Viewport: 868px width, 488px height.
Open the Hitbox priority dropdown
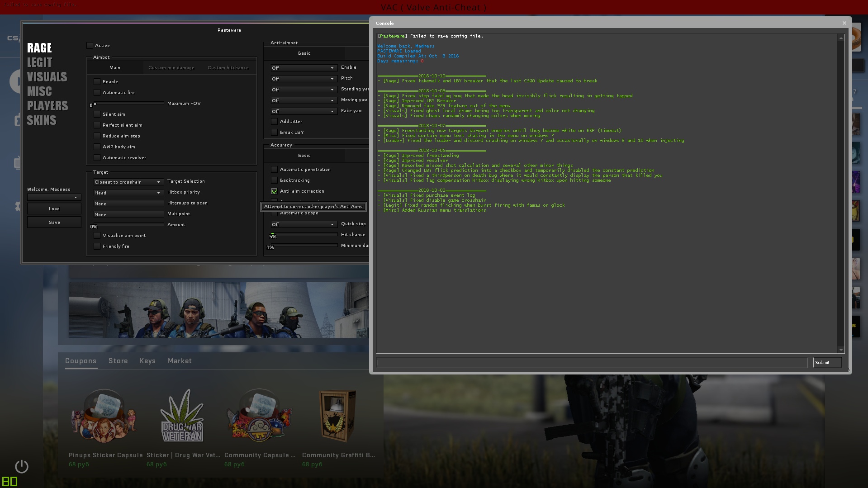point(128,193)
